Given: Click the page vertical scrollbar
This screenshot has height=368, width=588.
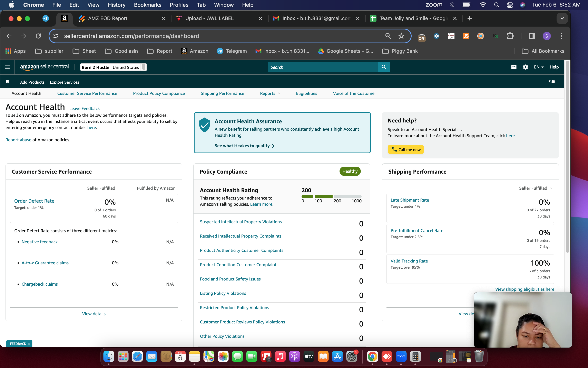Looking at the screenshot, I should pos(567,157).
